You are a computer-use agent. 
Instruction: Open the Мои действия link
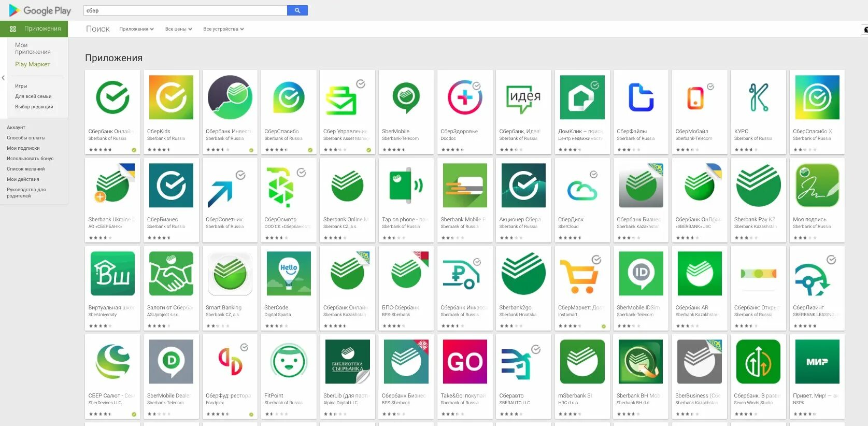[23, 179]
